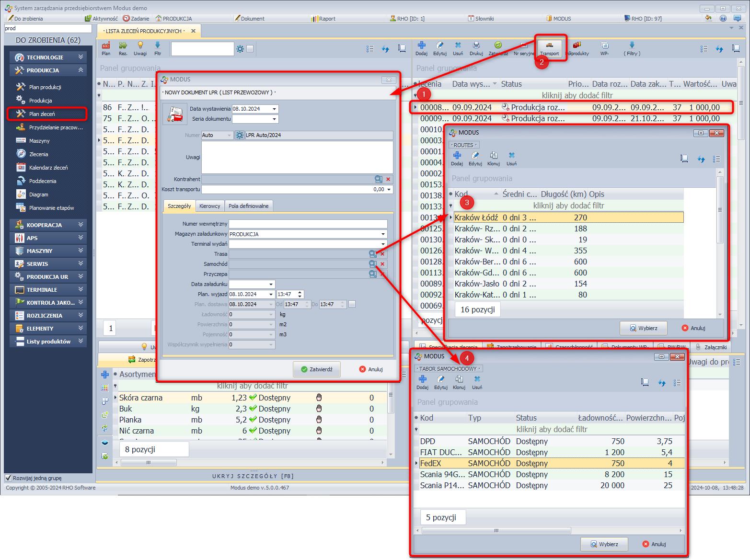Viewport: 750px width, 560px height.
Task: Click the Drukuj printer icon
Action: [476, 47]
